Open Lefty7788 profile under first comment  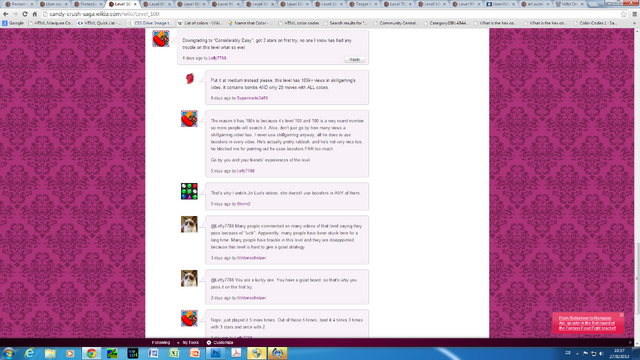(x=217, y=58)
